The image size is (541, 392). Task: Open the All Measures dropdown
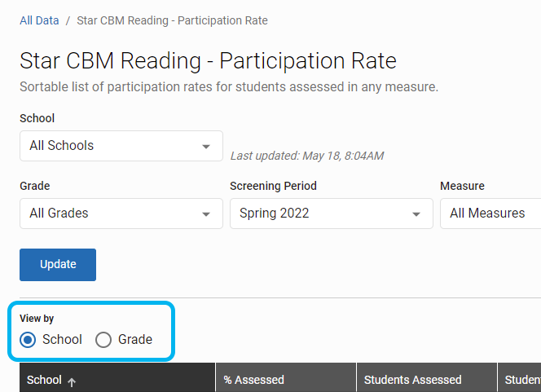[x=490, y=214]
